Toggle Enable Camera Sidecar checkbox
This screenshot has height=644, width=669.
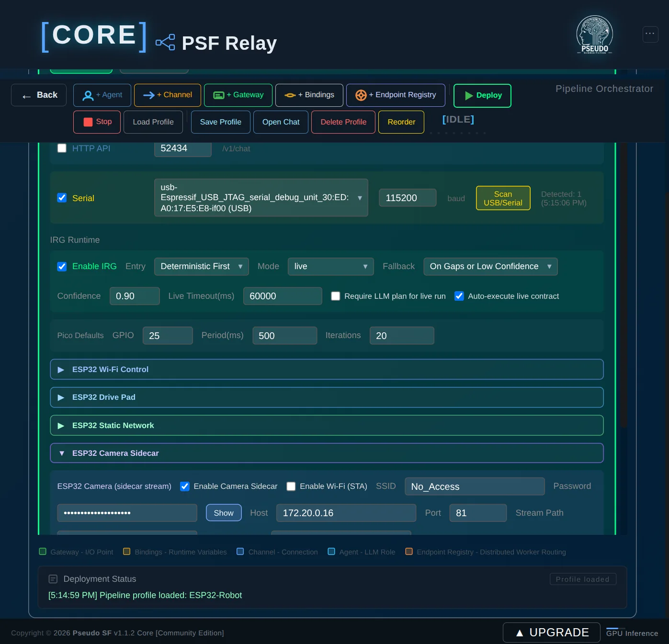pyautogui.click(x=185, y=486)
